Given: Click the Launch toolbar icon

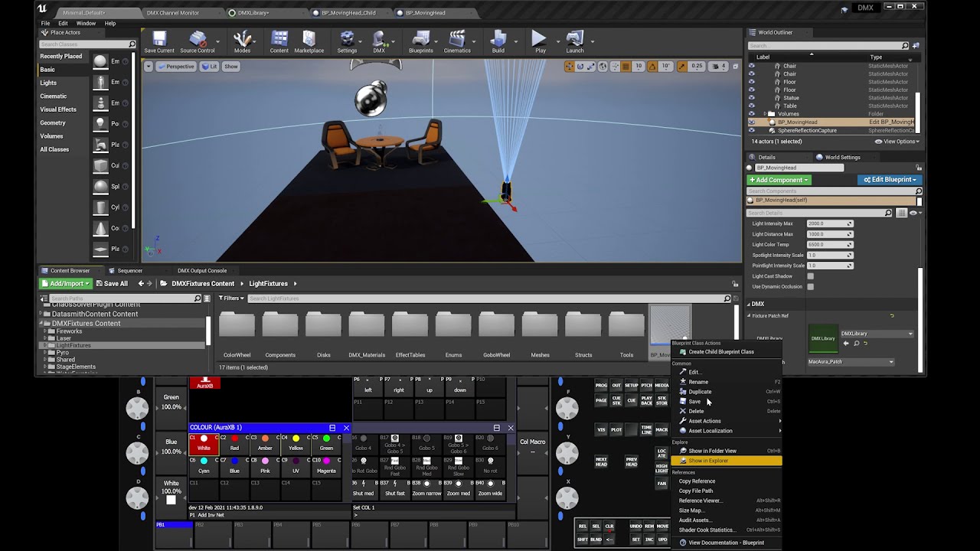Looking at the screenshot, I should tap(575, 42).
